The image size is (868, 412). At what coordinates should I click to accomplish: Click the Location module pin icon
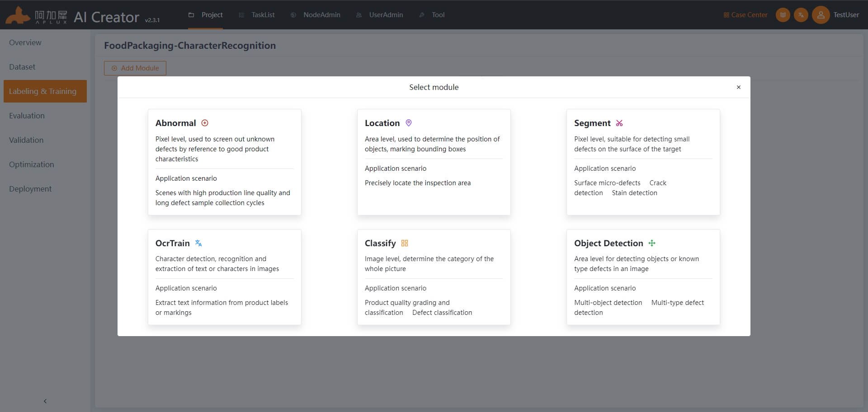point(409,123)
